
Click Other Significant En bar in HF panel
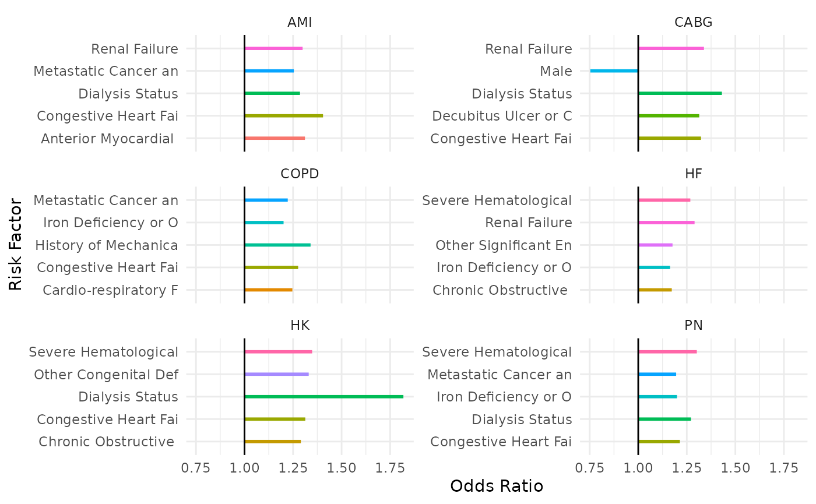point(655,245)
